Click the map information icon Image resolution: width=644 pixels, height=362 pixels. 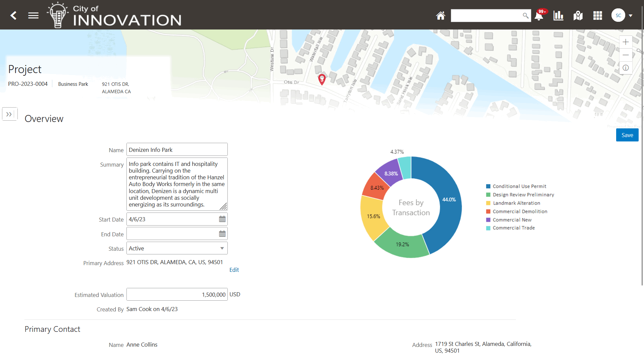pyautogui.click(x=626, y=68)
